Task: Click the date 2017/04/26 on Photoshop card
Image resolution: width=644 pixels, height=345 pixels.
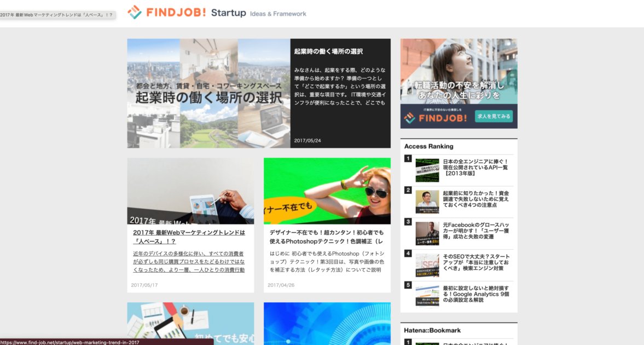Action: [x=281, y=285]
